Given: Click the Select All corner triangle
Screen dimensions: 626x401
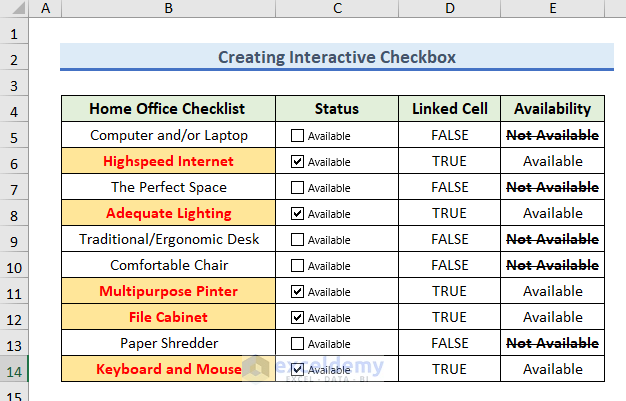Looking at the screenshot, I should pyautogui.click(x=14, y=9).
